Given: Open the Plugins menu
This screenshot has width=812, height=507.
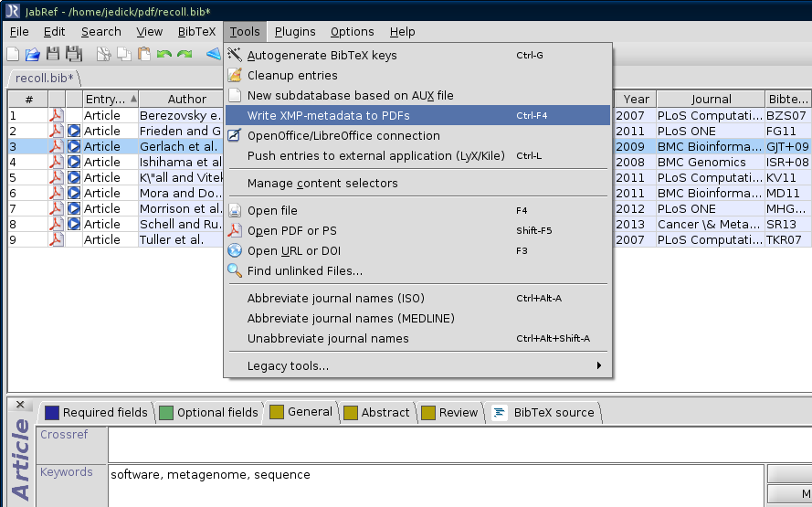Looking at the screenshot, I should click(295, 31).
